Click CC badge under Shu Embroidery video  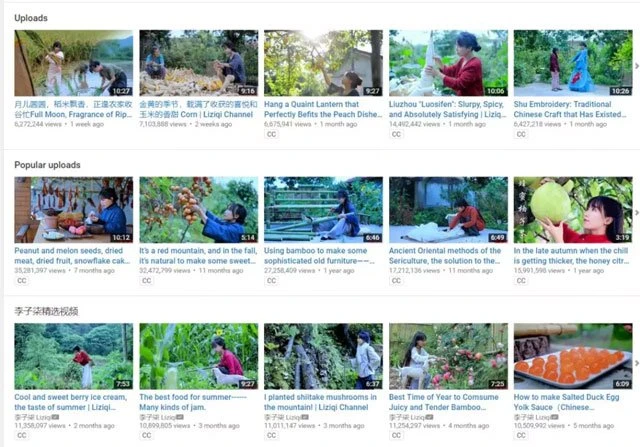(521, 134)
